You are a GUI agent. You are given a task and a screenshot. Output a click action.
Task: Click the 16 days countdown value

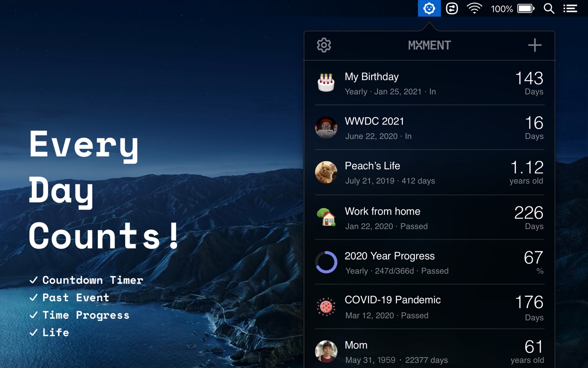point(534,123)
